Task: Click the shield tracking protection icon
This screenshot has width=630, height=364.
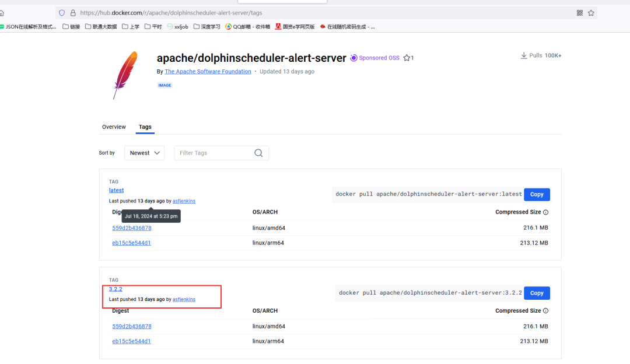Action: (x=62, y=13)
